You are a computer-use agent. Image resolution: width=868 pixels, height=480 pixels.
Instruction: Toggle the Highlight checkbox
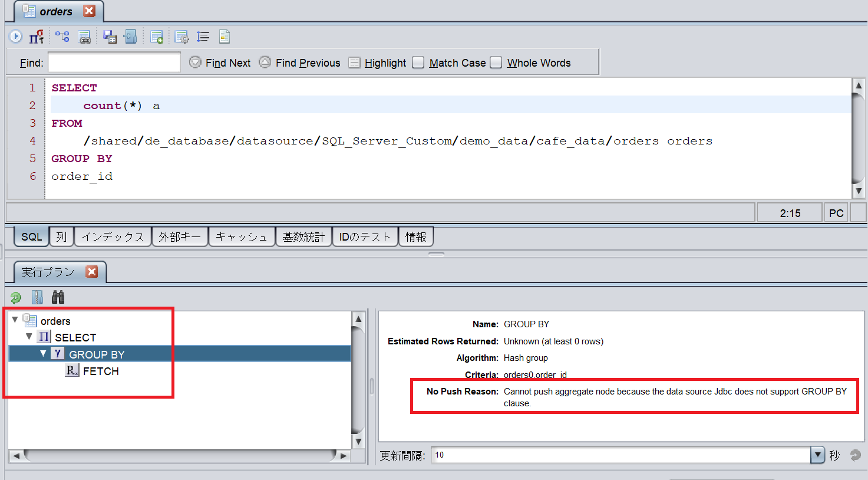click(354, 63)
